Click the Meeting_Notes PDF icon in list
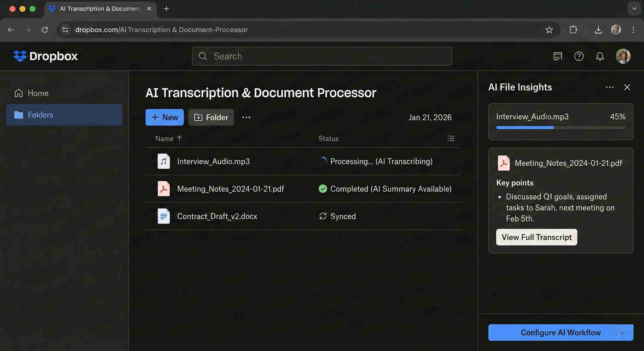The width and height of the screenshot is (644, 351). click(x=164, y=189)
